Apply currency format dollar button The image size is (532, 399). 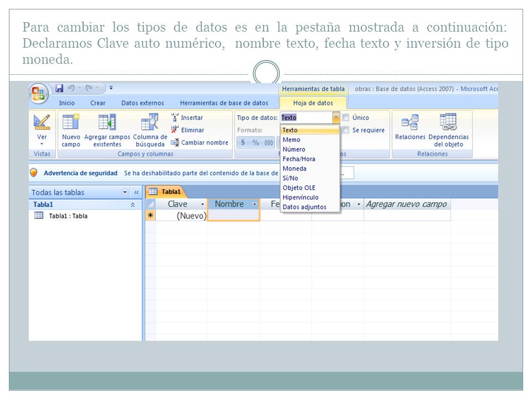click(243, 142)
